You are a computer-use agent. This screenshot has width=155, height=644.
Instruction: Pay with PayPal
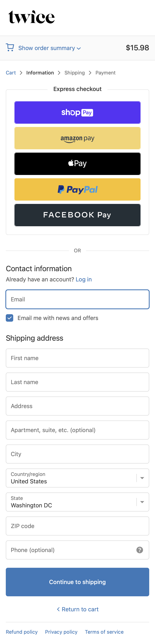[77, 189]
